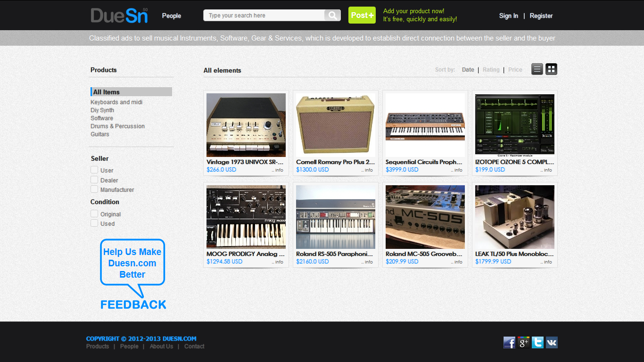The width and height of the screenshot is (644, 362).
Task: Switch to list view layout
Action: pos(537,69)
